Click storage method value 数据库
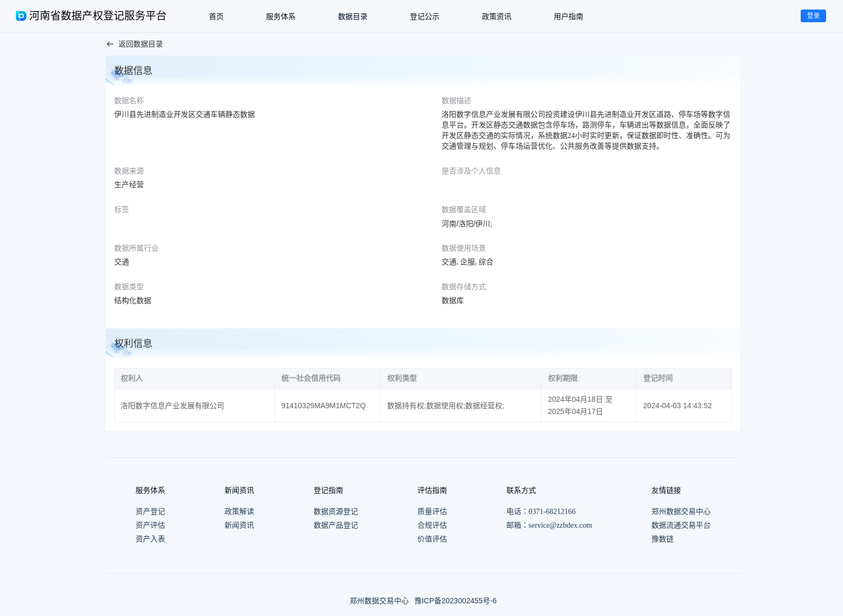 [x=453, y=300]
